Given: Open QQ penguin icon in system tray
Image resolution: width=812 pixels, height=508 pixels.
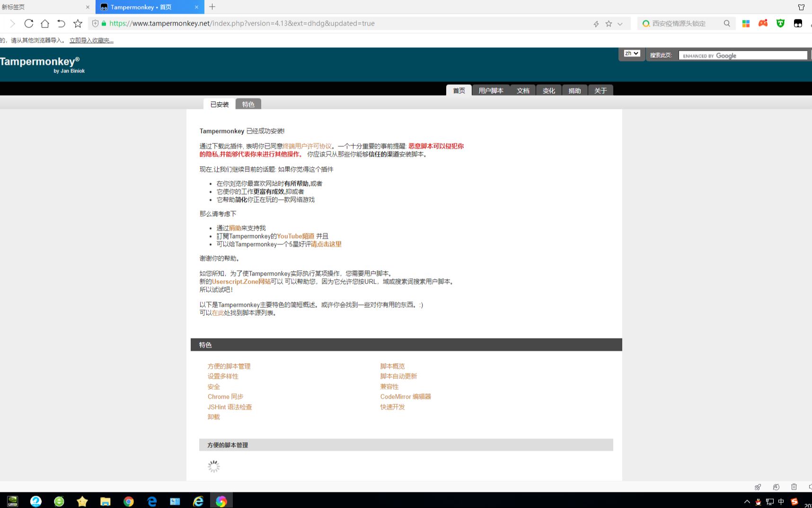Looking at the screenshot, I should coord(758,502).
